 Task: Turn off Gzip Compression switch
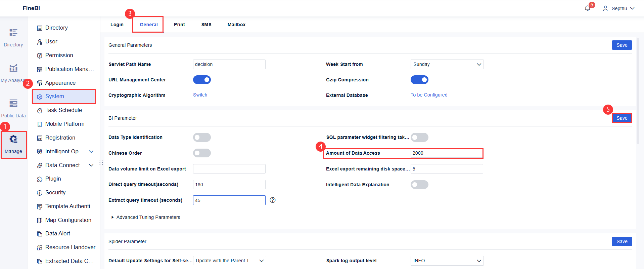click(419, 80)
